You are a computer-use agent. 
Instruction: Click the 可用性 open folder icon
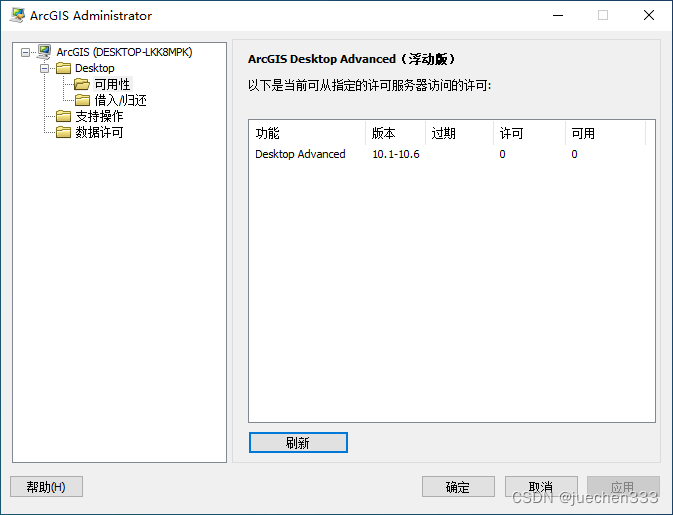(82, 84)
